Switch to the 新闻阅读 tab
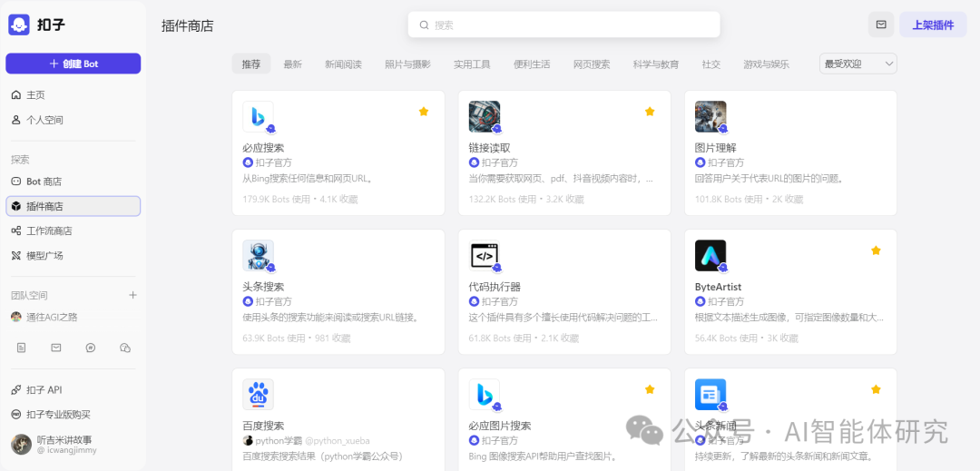 pyautogui.click(x=343, y=64)
